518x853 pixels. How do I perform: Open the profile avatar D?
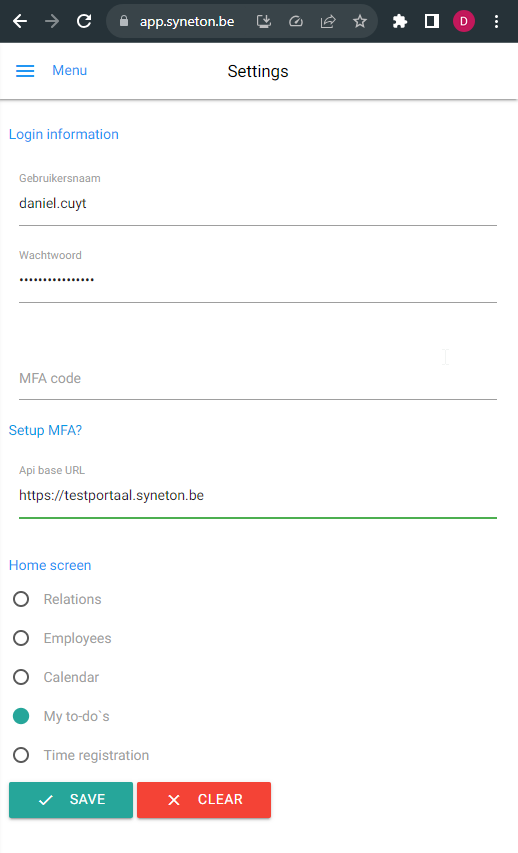point(464,21)
